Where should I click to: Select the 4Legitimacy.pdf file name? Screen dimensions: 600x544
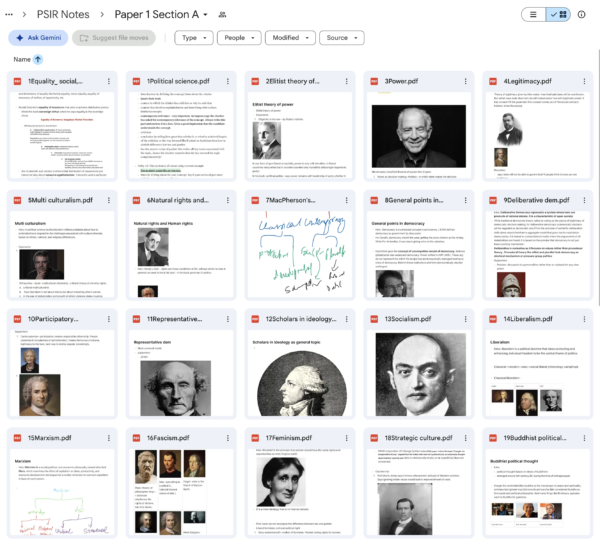(527, 81)
